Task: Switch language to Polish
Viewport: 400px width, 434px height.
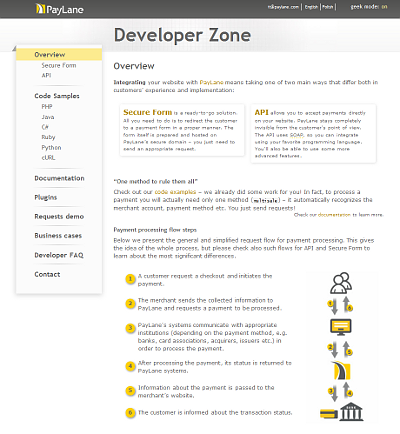Action: tap(328, 7)
